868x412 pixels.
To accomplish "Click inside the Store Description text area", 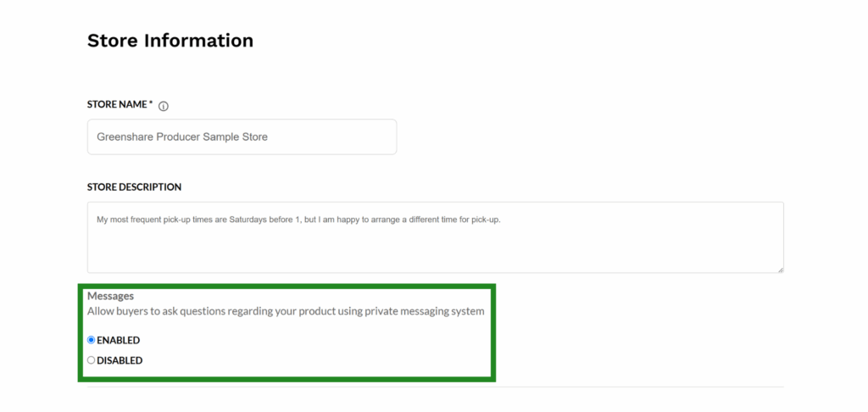I will click(435, 237).
